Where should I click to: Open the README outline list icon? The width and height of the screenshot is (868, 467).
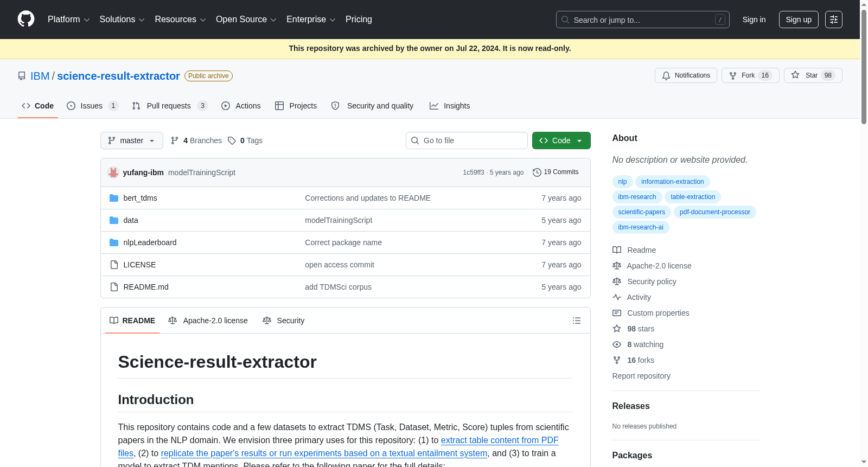pos(577,321)
